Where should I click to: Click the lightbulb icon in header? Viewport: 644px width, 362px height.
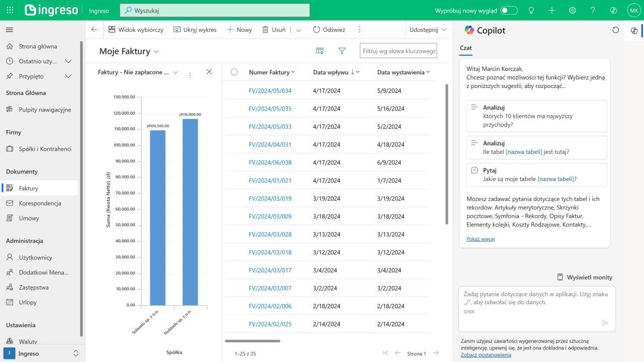coord(531,10)
